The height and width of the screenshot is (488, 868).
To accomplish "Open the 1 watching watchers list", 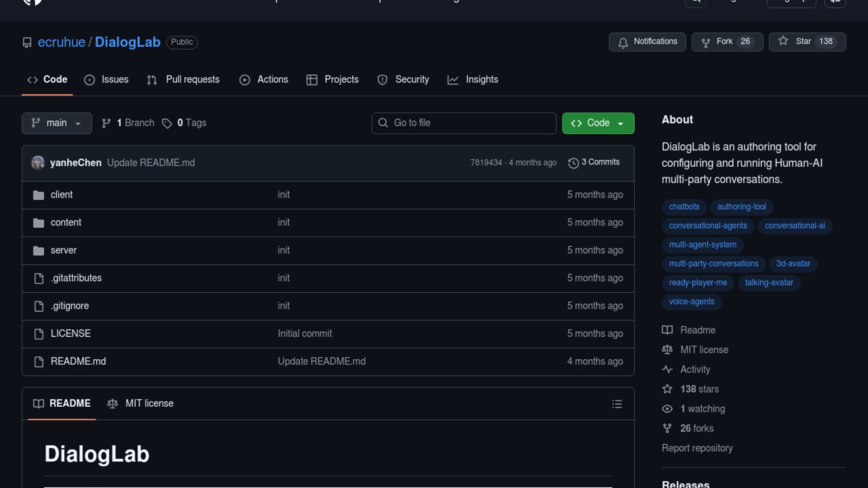I will point(702,409).
